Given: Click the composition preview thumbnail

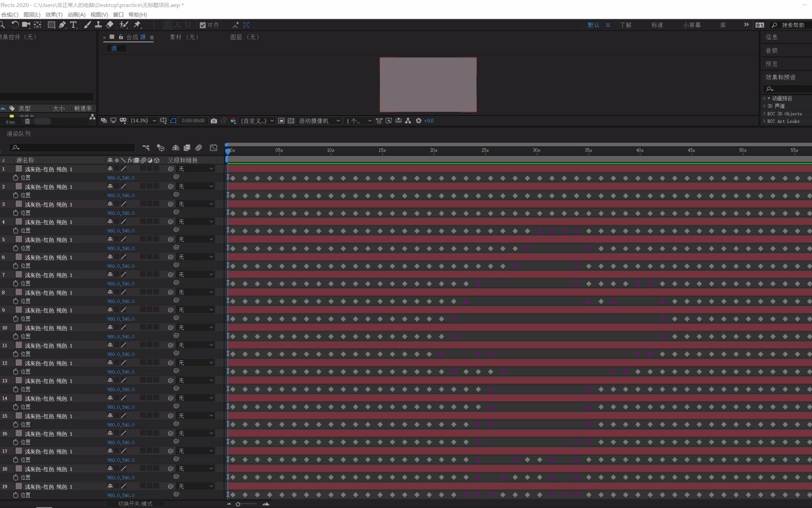Looking at the screenshot, I should (x=428, y=85).
